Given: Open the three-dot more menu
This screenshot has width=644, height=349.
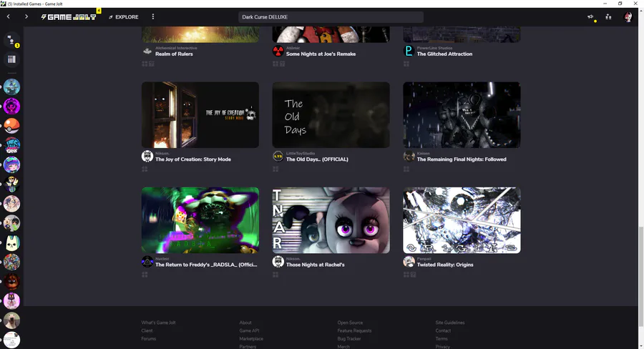Looking at the screenshot, I should pos(153,17).
